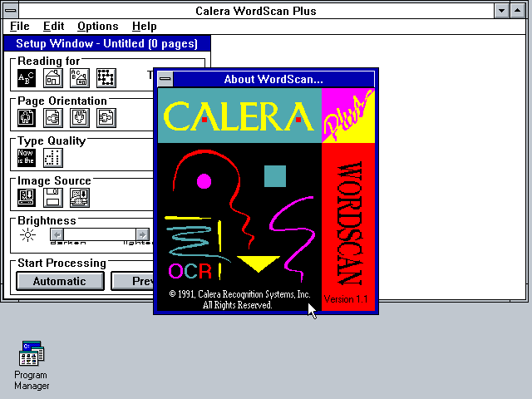Open the Calera WordScan Plus system menu box

point(11,11)
